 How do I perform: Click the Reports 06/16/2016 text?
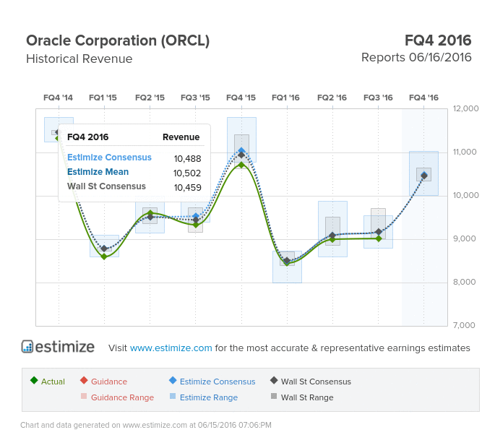(x=416, y=58)
